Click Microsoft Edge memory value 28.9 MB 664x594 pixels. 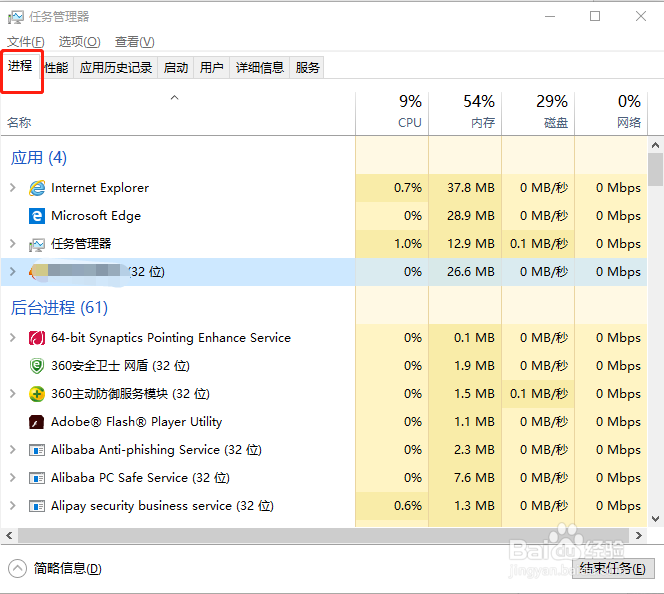470,215
